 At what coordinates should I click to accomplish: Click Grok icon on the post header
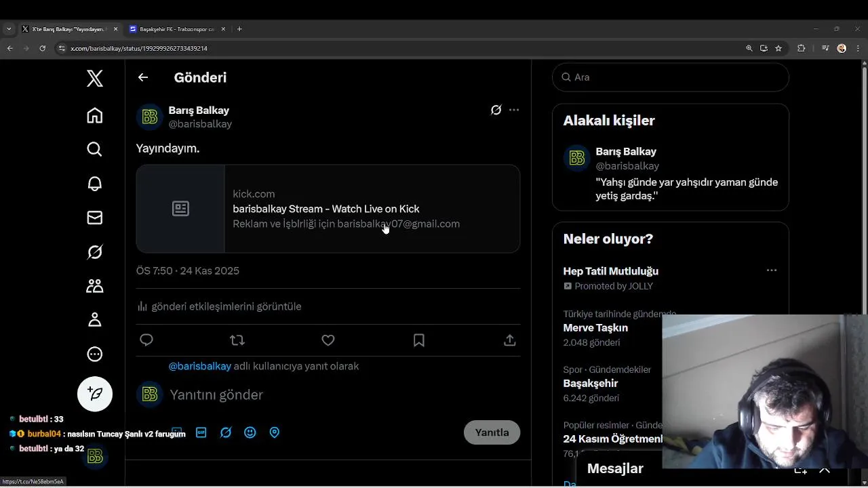tap(496, 110)
